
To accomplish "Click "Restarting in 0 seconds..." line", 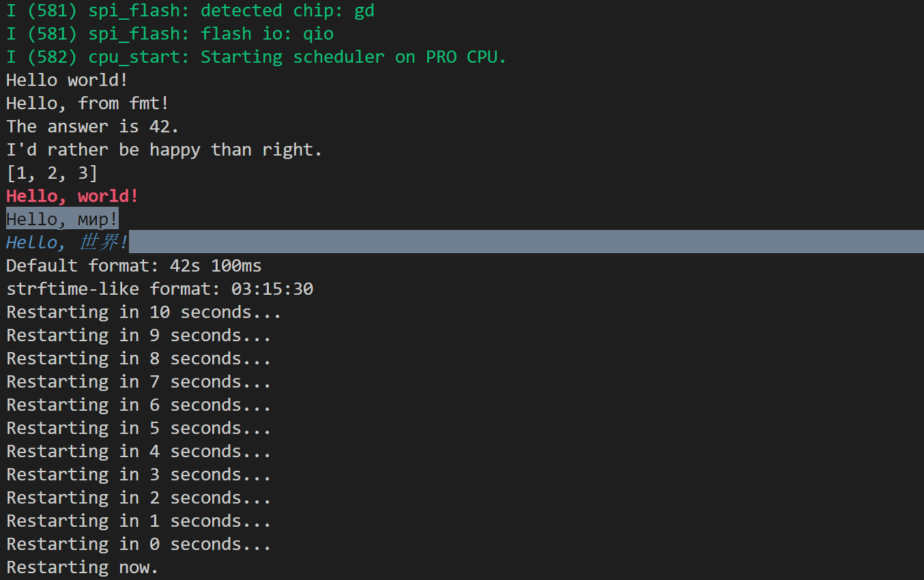I will [139, 545].
